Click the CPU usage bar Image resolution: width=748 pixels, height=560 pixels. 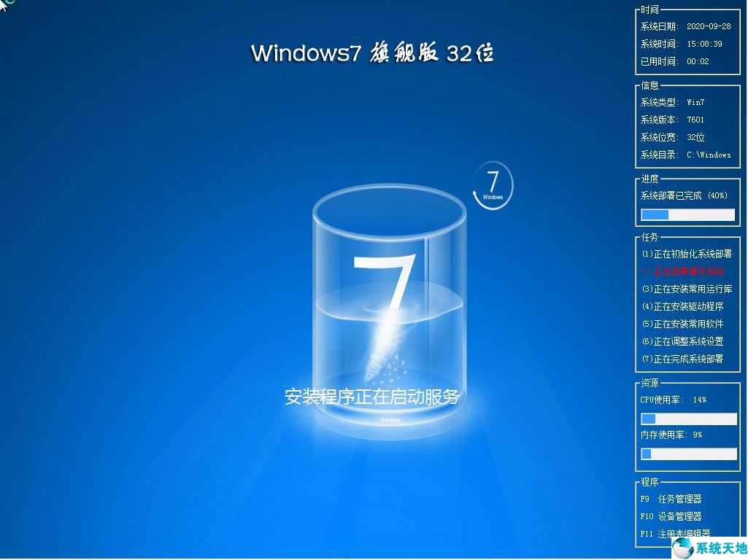(688, 419)
